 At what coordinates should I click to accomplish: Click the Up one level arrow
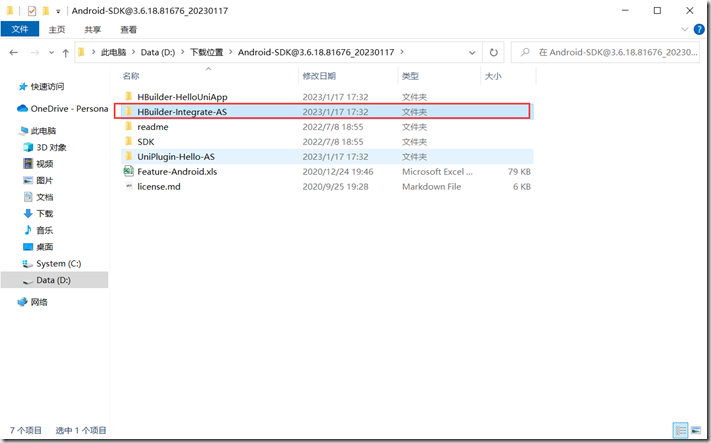(66, 52)
